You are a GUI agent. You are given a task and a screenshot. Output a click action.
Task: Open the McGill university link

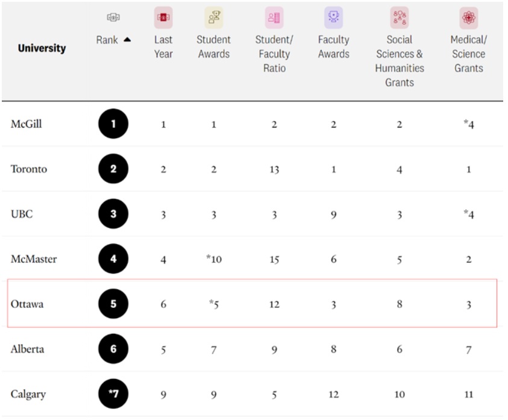coord(26,125)
